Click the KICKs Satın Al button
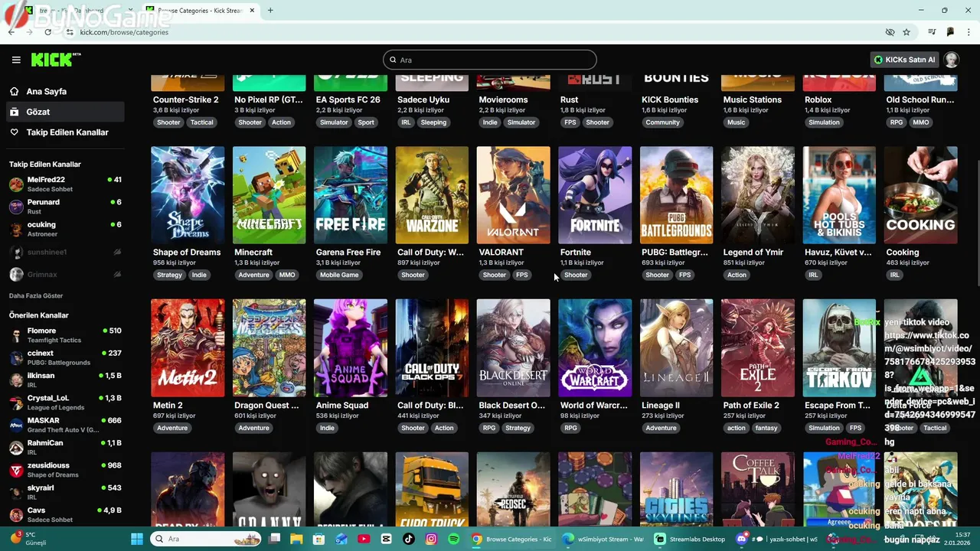The image size is (980, 551). tap(904, 60)
